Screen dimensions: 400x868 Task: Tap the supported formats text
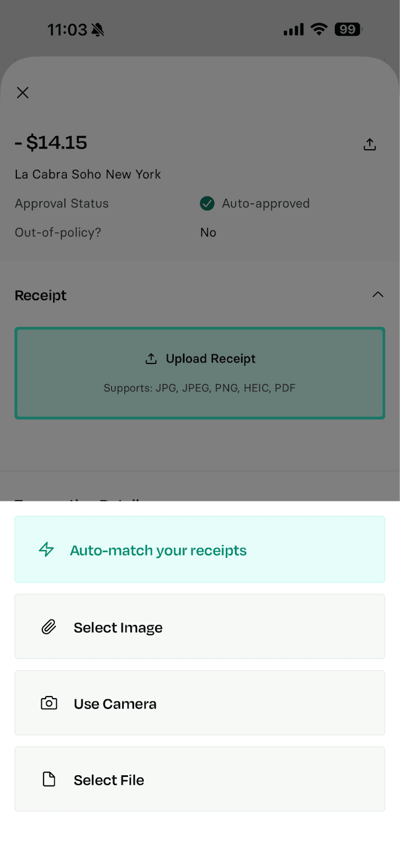pyautogui.click(x=200, y=388)
